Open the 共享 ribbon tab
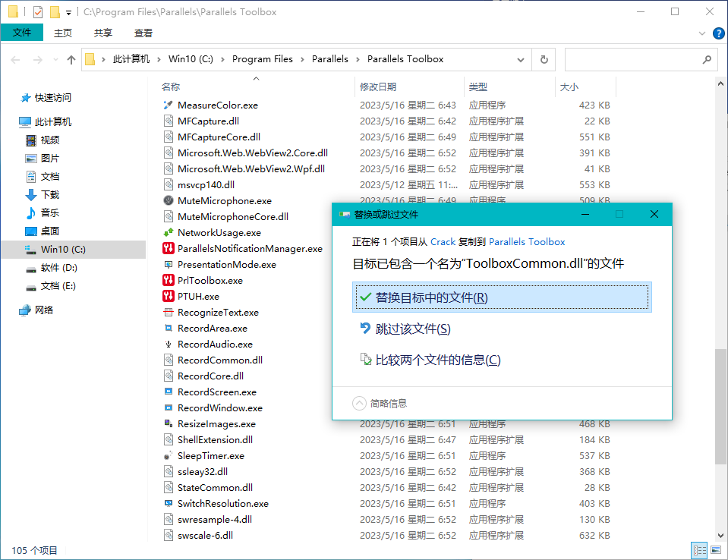This screenshot has width=728, height=560. (x=103, y=33)
